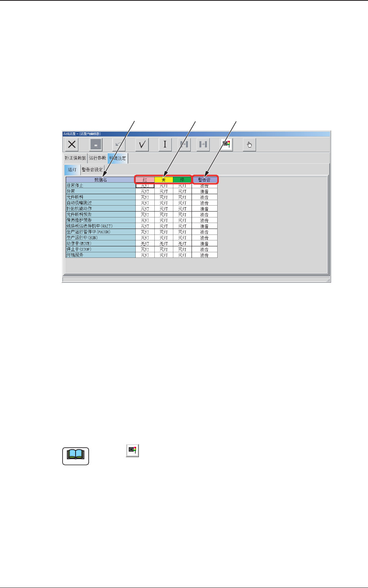Click the warning sound cell for 自动吸嘴跳过
Image resolution: width=368 pixels, height=588 pixels.
[205, 203]
